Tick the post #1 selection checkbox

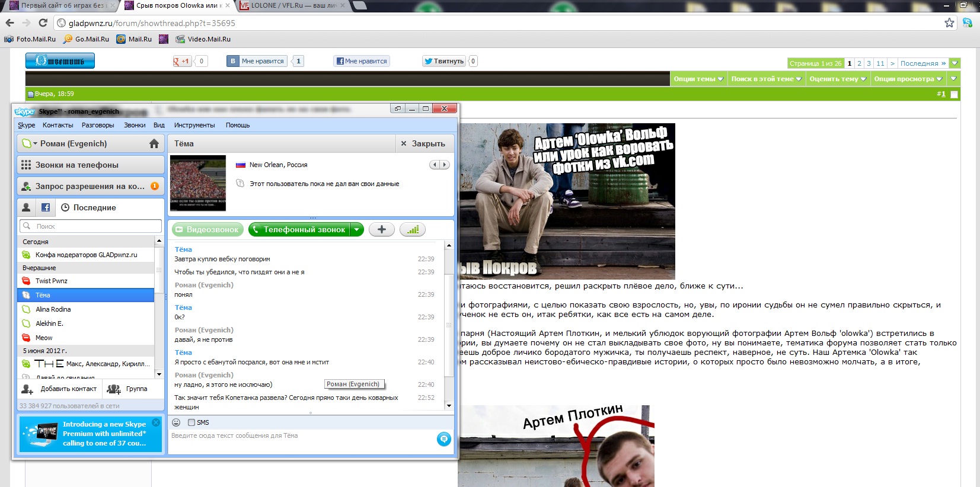(954, 94)
